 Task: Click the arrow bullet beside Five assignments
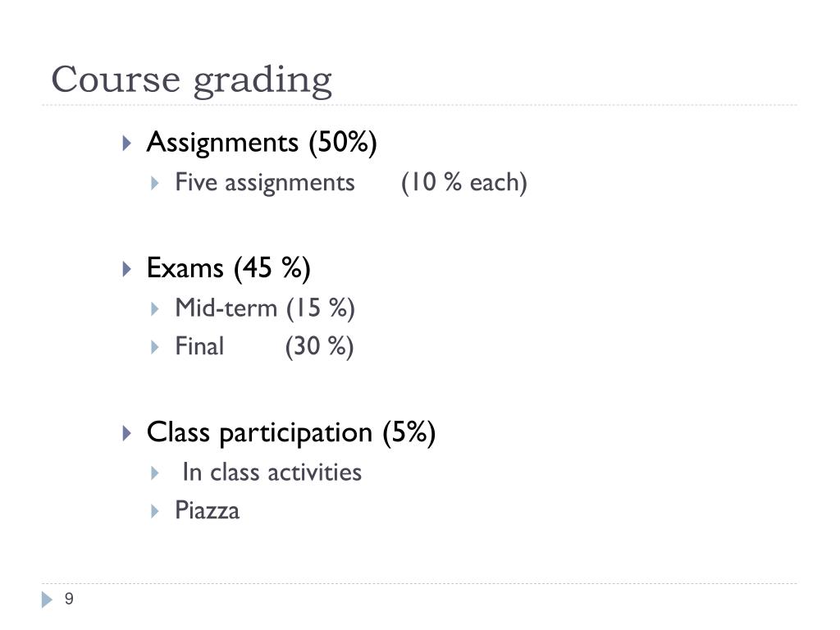point(155,183)
